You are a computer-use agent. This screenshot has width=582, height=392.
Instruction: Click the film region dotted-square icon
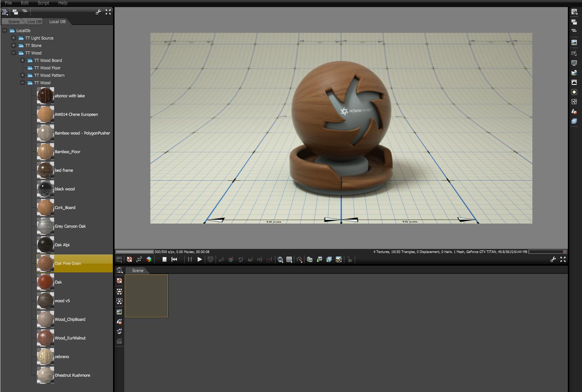289,259
